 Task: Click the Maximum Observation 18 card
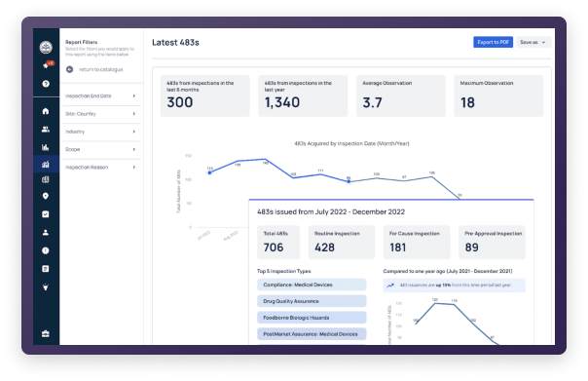click(x=498, y=95)
